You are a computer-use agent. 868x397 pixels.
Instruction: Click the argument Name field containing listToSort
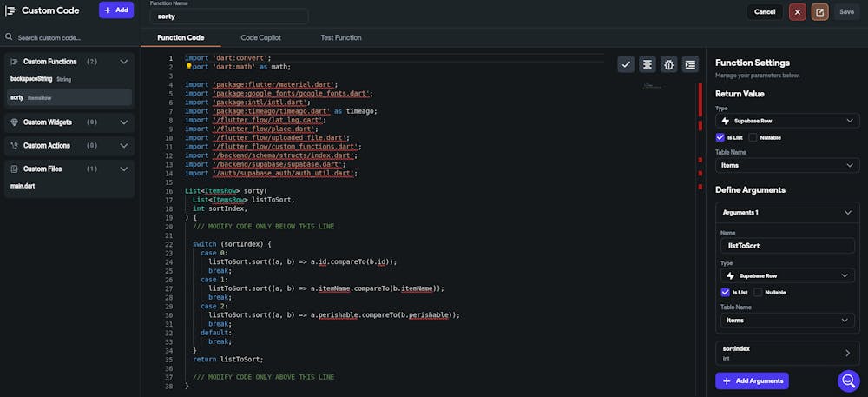[x=787, y=246]
